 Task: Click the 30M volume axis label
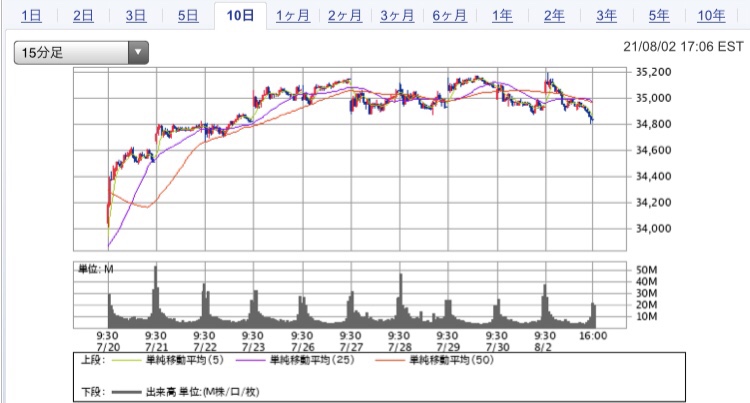(647, 293)
